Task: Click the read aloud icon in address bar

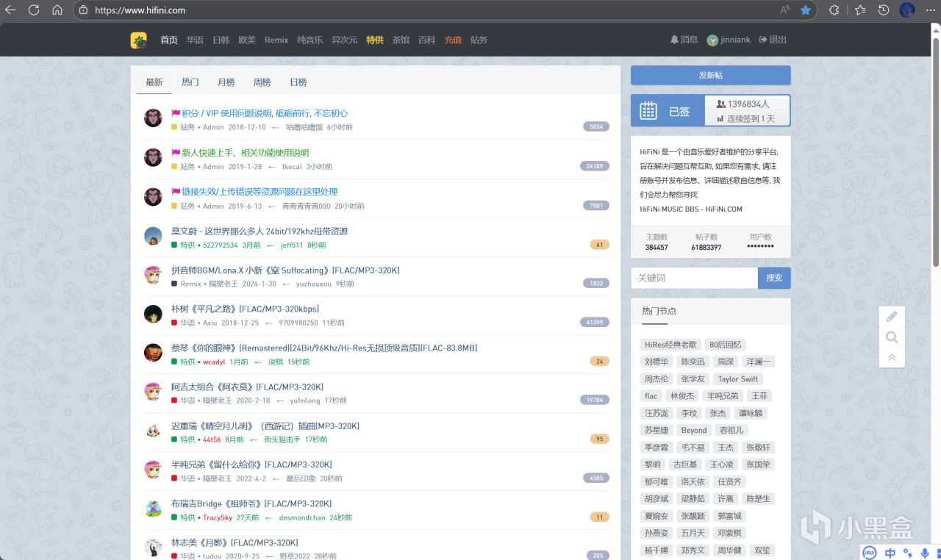Action: pos(784,10)
